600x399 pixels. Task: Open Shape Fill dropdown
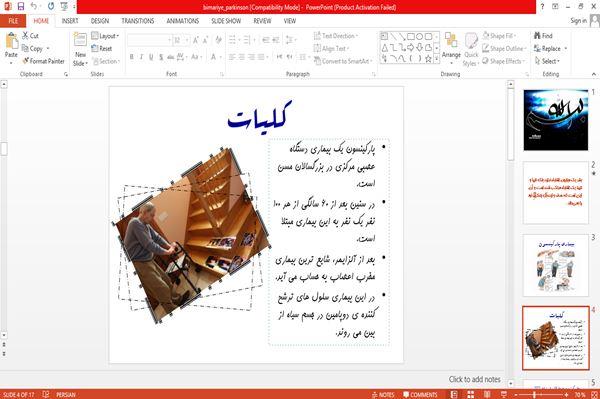click(x=499, y=36)
